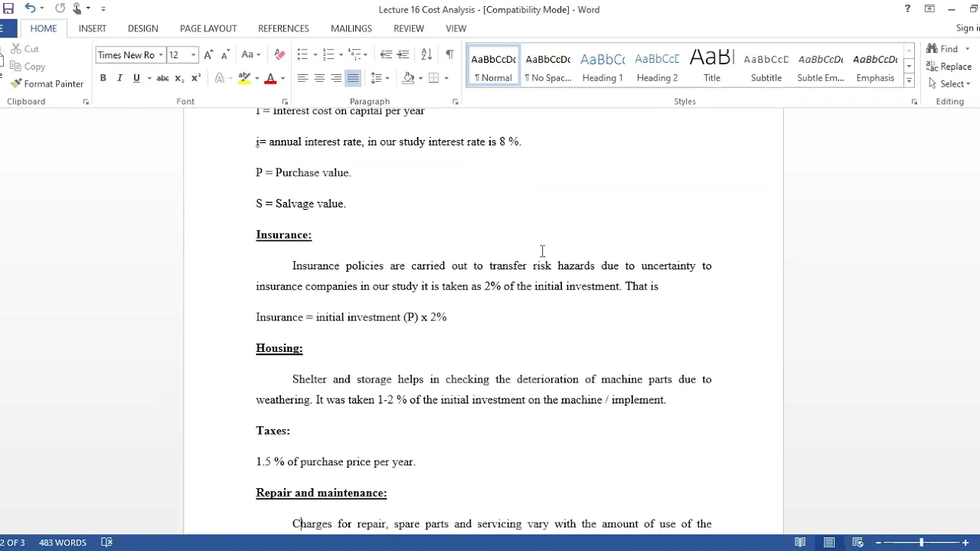Click the Redo button in Quick Access
980x551 pixels.
point(60,8)
